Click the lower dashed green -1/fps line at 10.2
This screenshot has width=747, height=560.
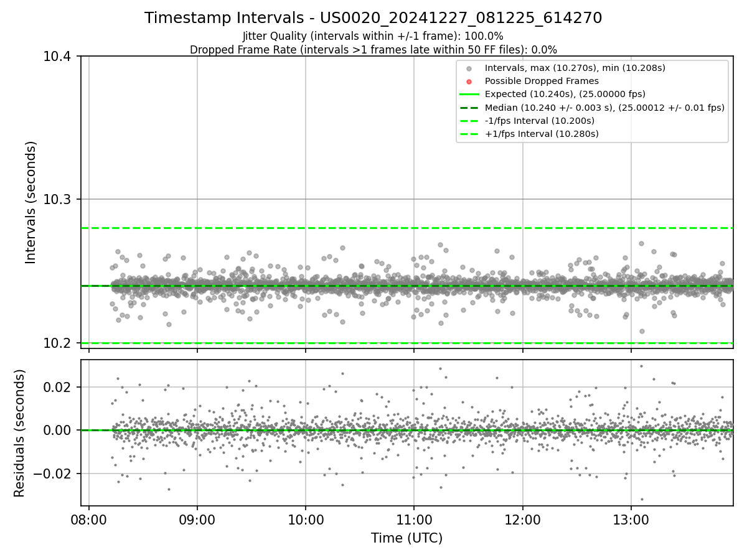click(x=406, y=343)
